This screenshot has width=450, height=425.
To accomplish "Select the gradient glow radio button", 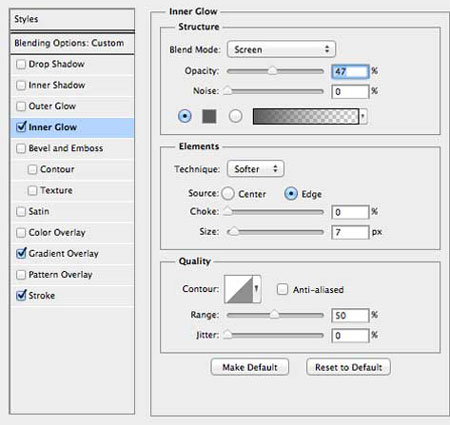I will click(x=235, y=116).
